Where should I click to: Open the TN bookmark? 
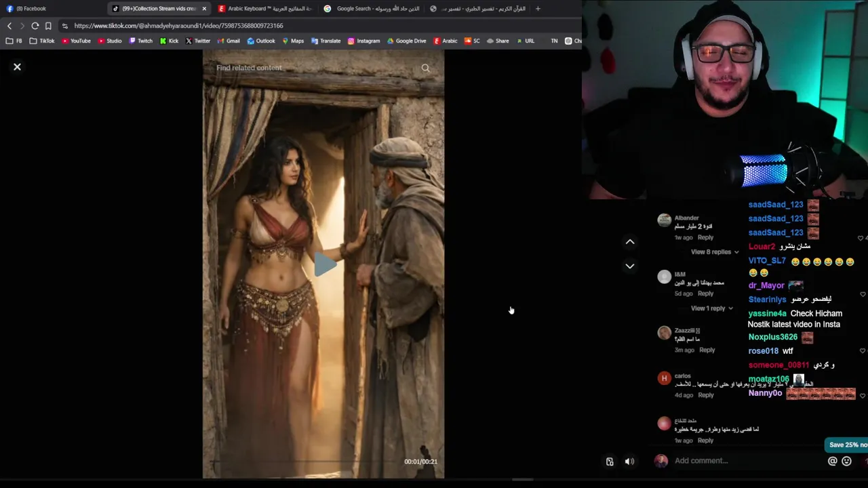[x=553, y=41]
